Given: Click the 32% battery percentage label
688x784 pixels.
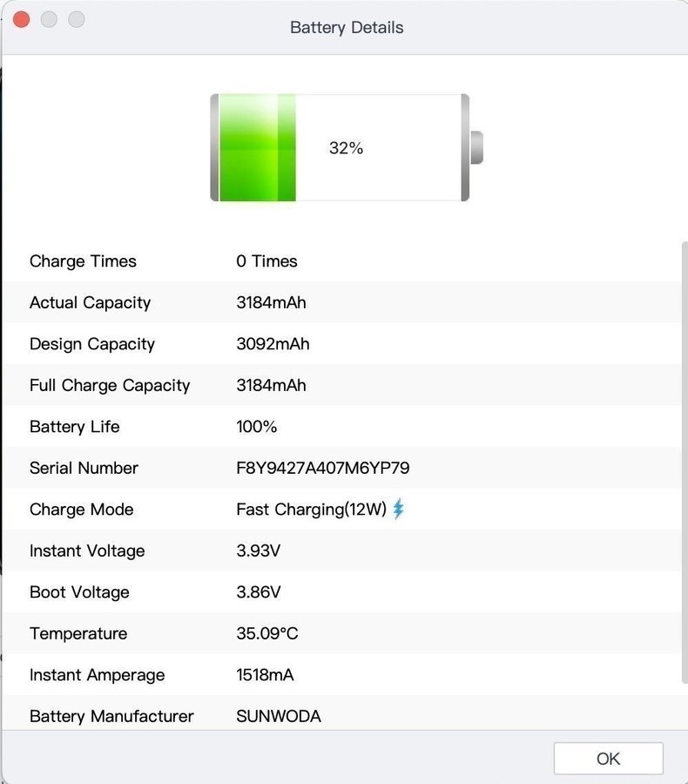Looking at the screenshot, I should 346,148.
